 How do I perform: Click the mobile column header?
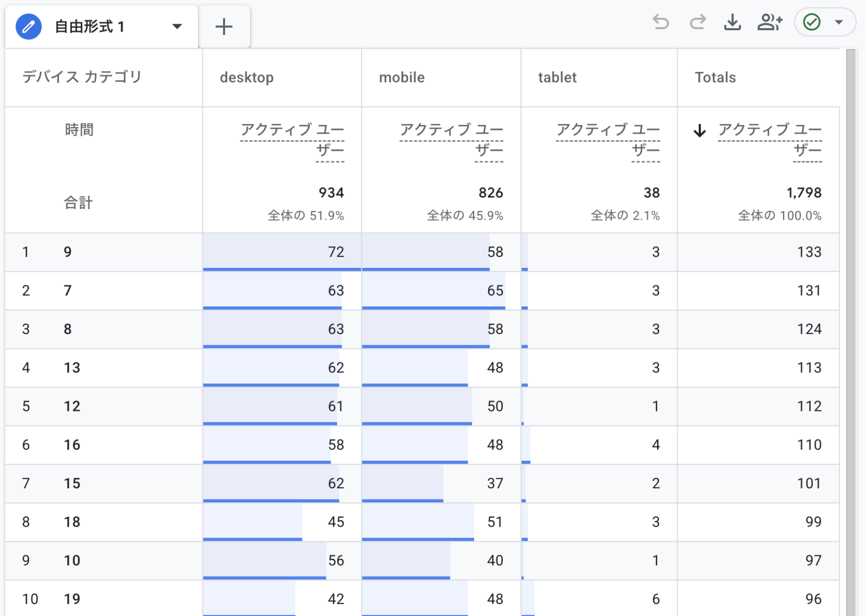(402, 77)
